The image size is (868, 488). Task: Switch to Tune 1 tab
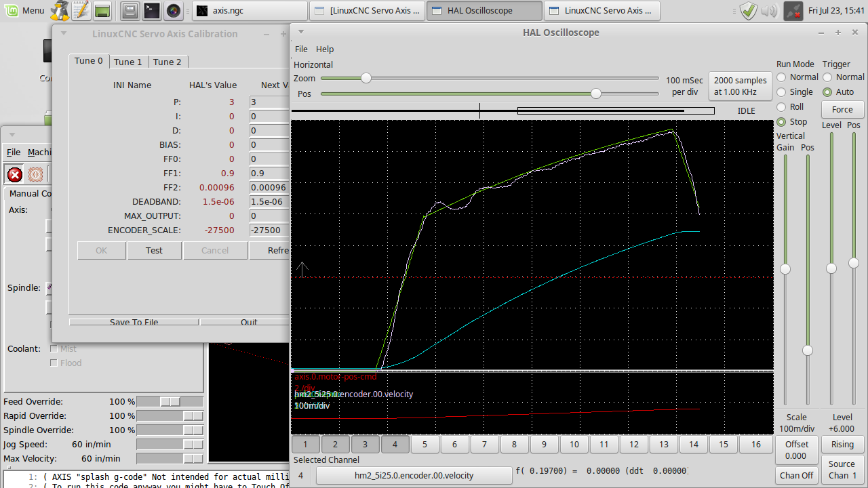pos(128,62)
